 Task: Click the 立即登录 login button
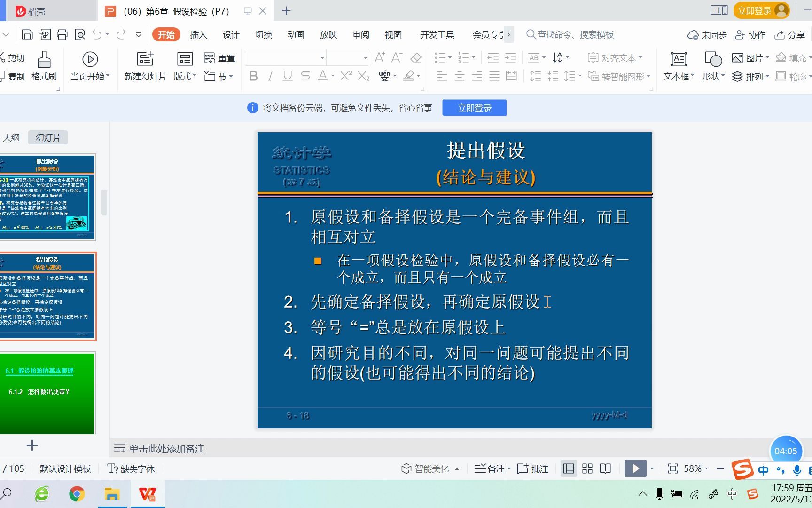[x=474, y=107]
